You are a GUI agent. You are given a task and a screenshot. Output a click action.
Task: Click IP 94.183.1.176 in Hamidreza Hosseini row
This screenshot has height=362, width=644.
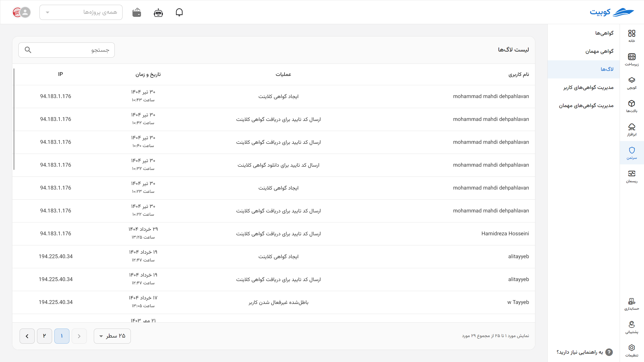pyautogui.click(x=56, y=234)
